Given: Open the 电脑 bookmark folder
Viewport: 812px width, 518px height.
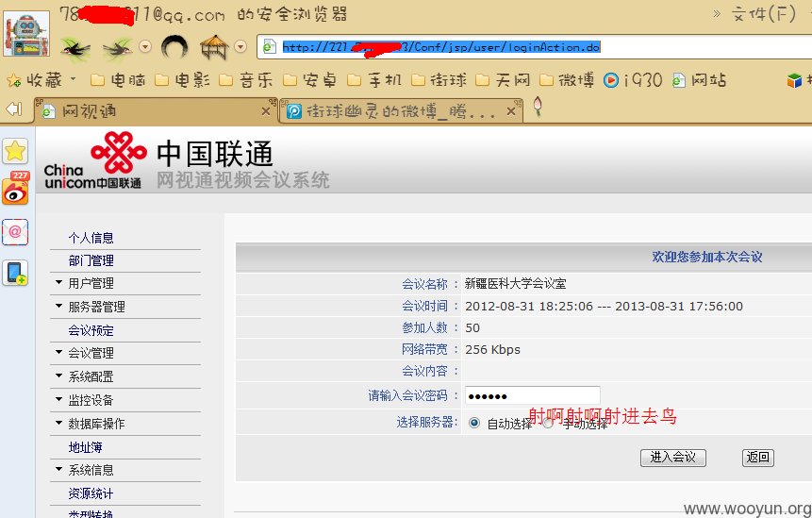Looking at the screenshot, I should pos(118,80).
